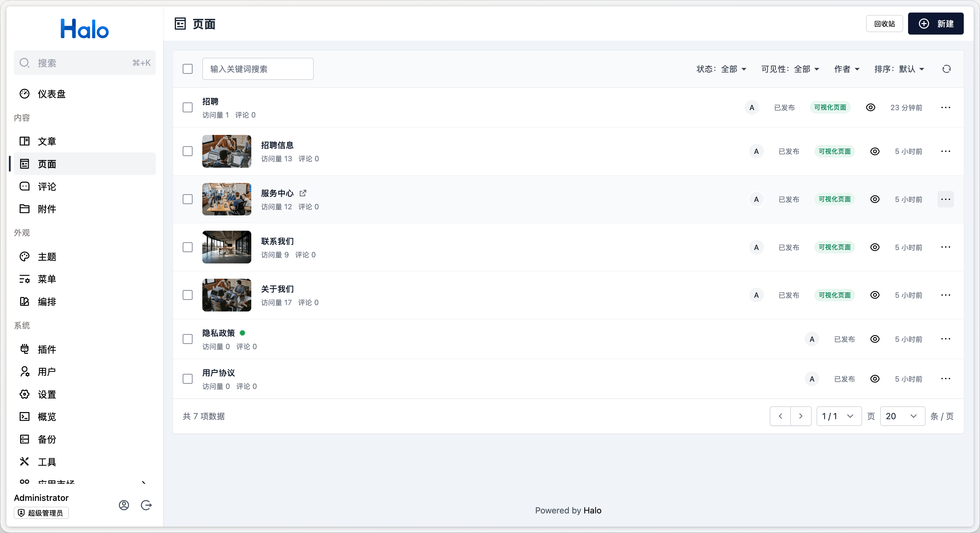Go to next page arrow
Viewport: 980px width, 533px height.
tap(801, 416)
